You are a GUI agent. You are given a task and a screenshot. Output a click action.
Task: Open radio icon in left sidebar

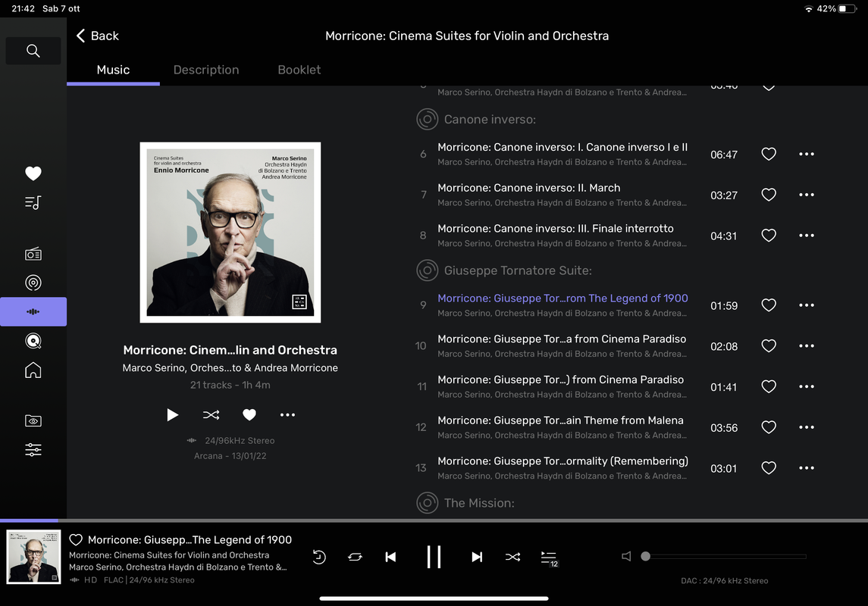[x=33, y=255]
